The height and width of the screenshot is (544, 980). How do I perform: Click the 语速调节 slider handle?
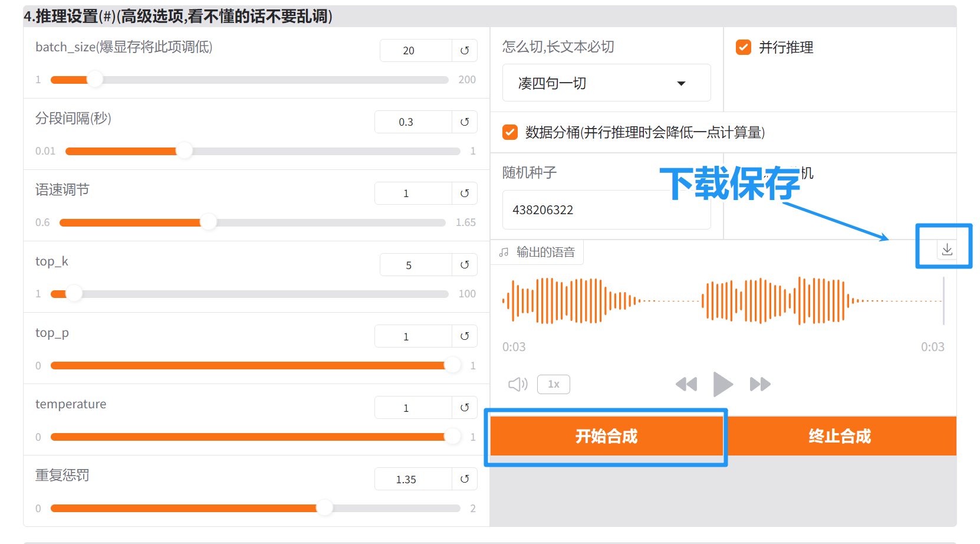pos(209,222)
